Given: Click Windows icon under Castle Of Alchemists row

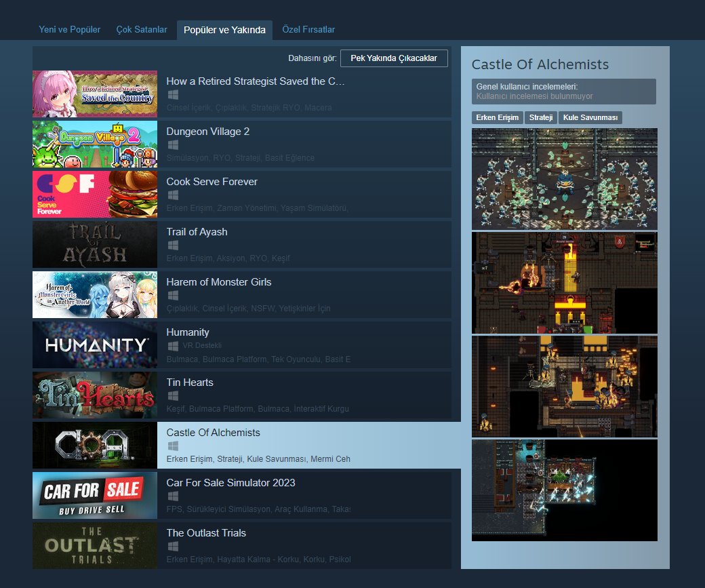Looking at the screenshot, I should (x=173, y=446).
